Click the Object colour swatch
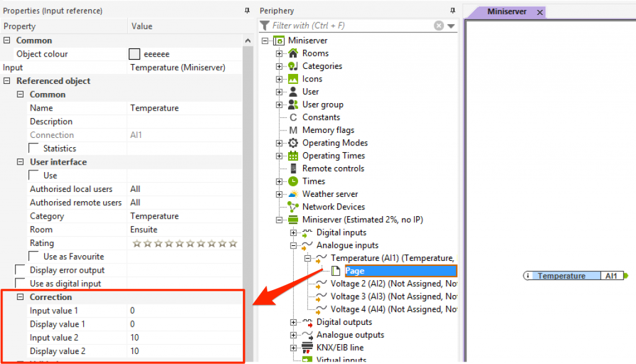Screen dimensions: 636x364 pyautogui.click(x=134, y=54)
